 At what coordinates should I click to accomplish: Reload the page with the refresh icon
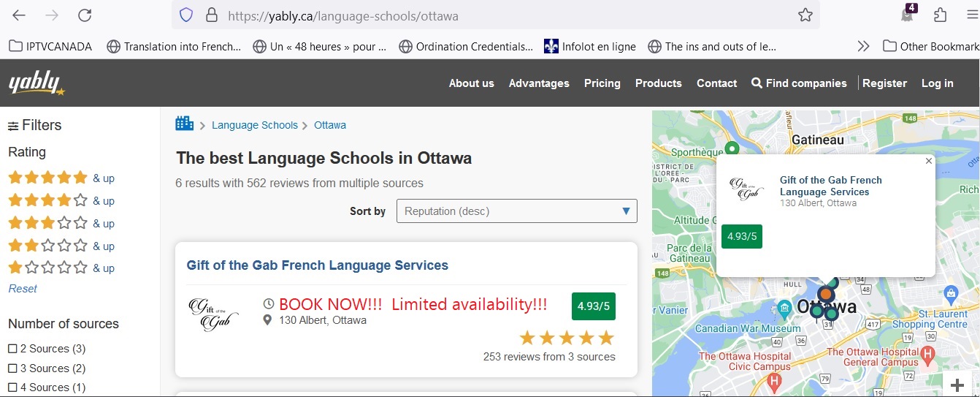click(x=85, y=15)
